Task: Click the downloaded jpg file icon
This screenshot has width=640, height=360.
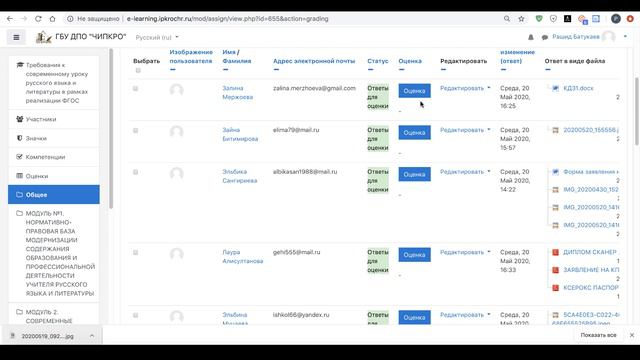Action: pyautogui.click(x=13, y=336)
